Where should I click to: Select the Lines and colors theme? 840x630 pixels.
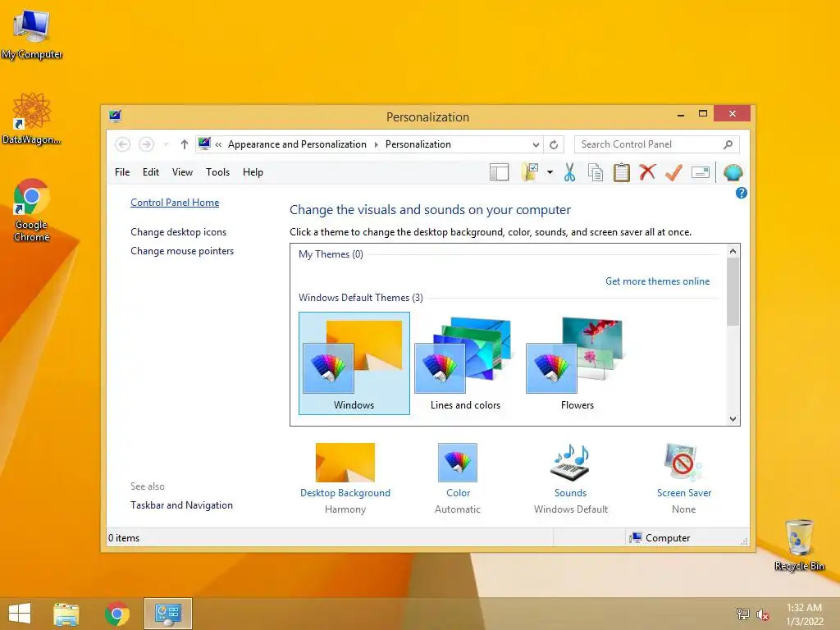coord(466,363)
